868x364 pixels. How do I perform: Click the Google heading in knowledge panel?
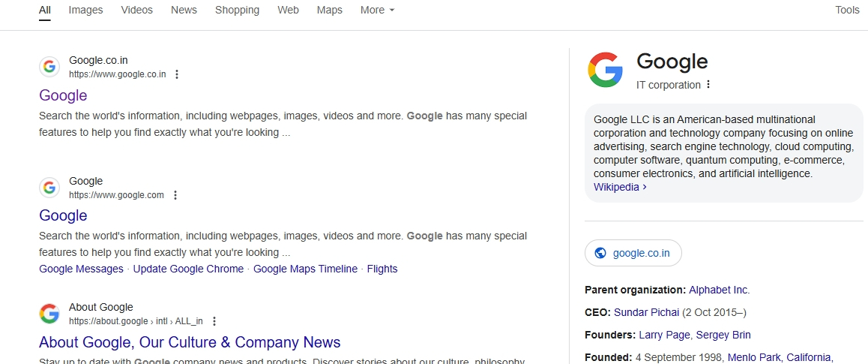(x=672, y=62)
